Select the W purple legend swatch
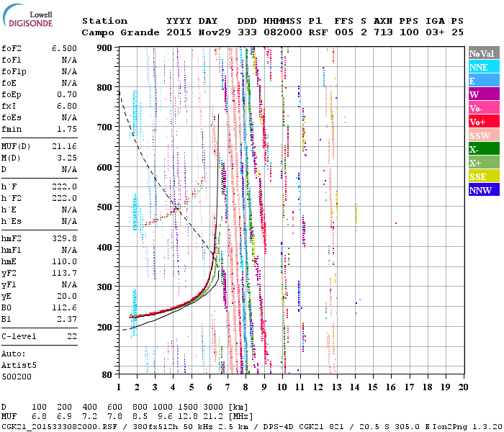504x432 pixels. (x=484, y=94)
